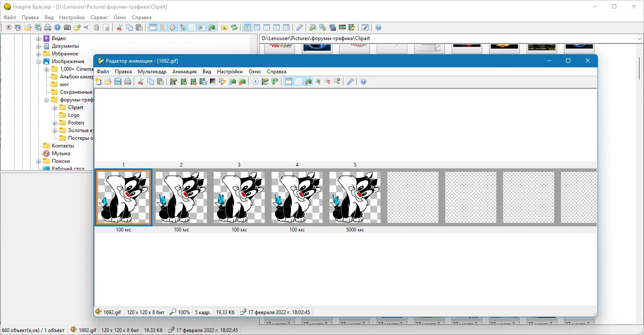The height and width of the screenshot is (335, 644).
Task: Toggle the clock-icon panel button in the browser toolbar
Action: 172,27
